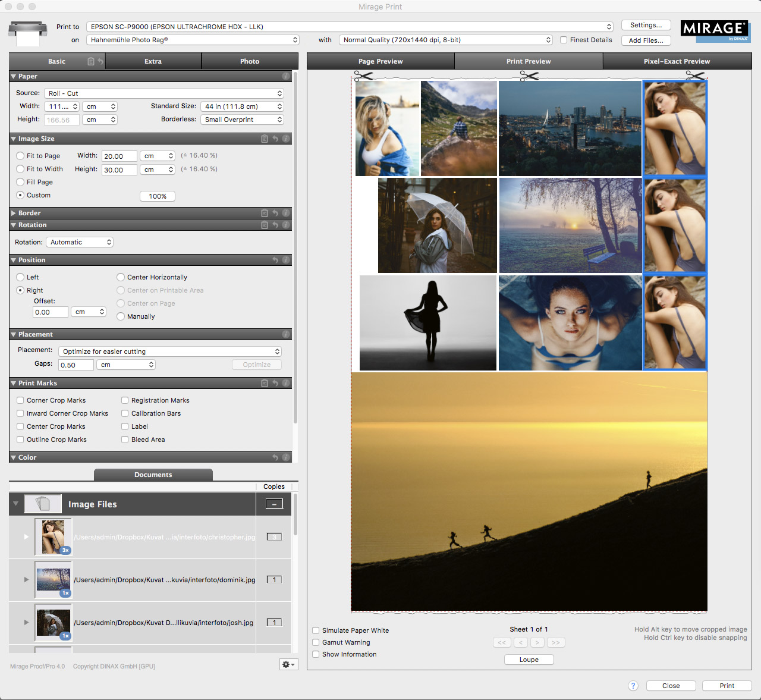This screenshot has height=700, width=761.
Task: Open the Extra settings tab
Action: point(153,61)
